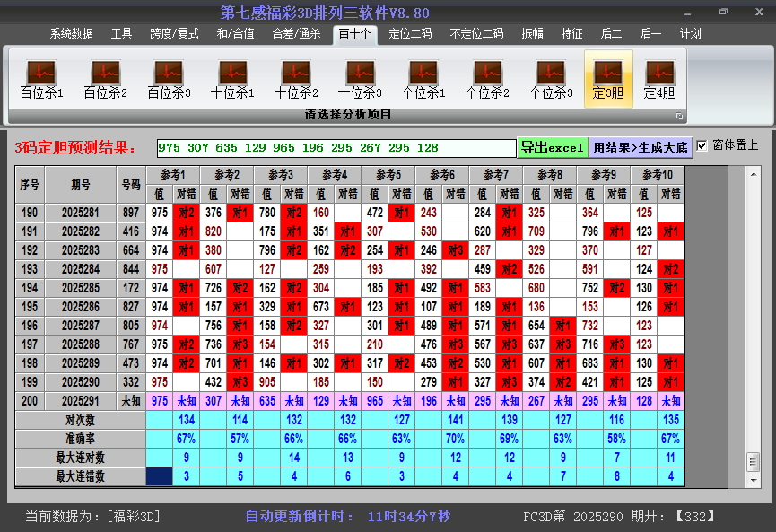776x532 pixels.
Task: Open the 十位杀3 analysis icon
Action: pos(360,76)
